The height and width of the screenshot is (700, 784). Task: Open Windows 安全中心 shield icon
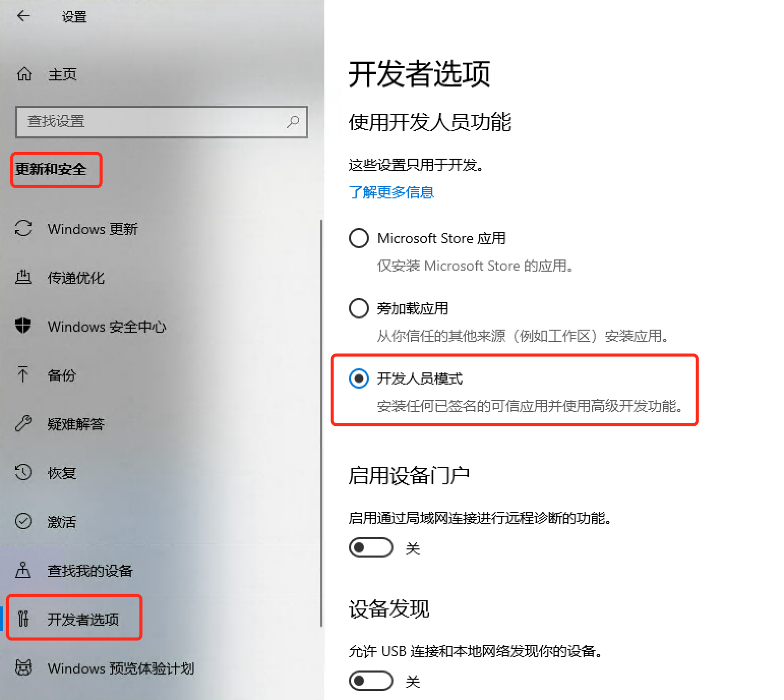[x=23, y=326]
